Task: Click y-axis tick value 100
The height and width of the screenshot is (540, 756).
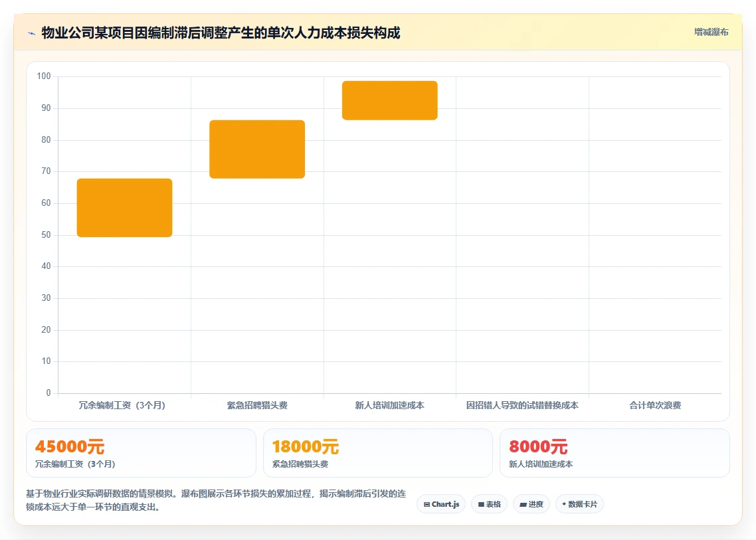Action: click(43, 76)
